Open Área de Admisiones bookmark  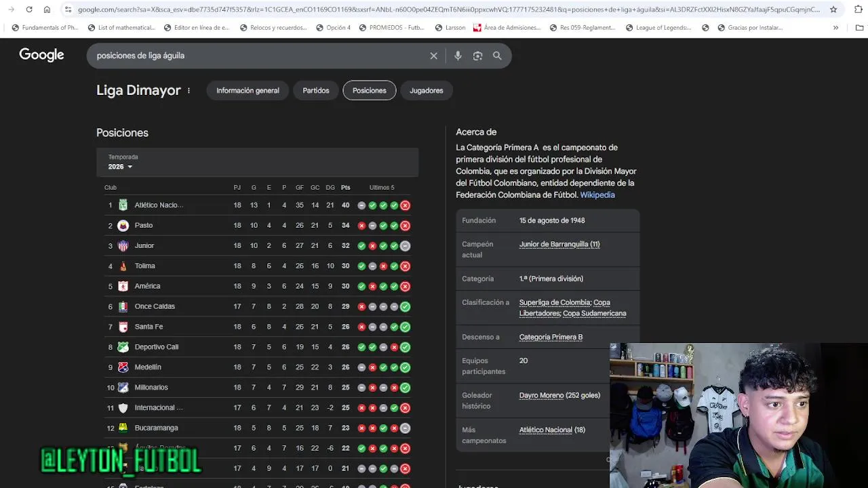[507, 28]
